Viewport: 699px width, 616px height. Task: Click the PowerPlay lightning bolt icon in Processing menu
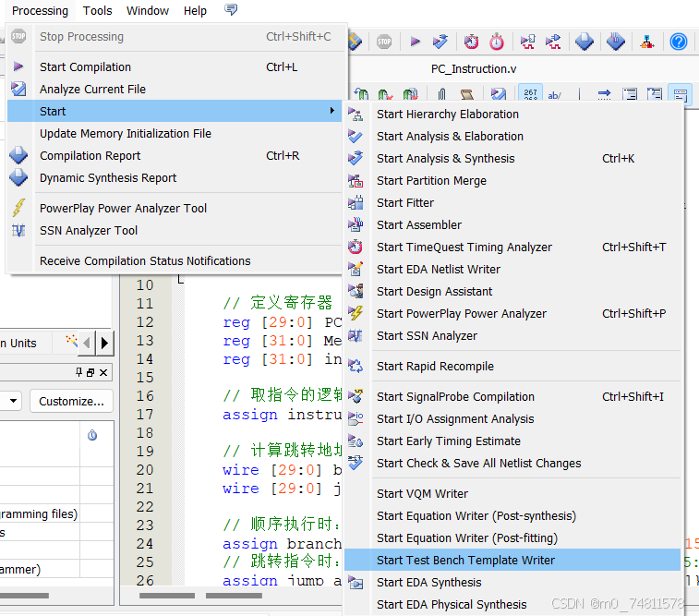click(x=18, y=208)
